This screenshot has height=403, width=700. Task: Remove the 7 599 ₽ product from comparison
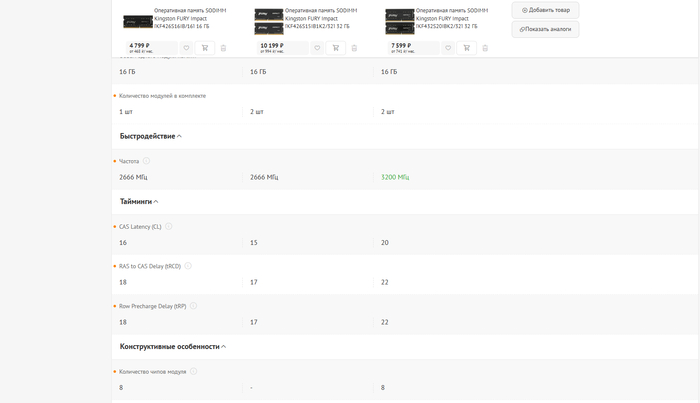pos(485,48)
